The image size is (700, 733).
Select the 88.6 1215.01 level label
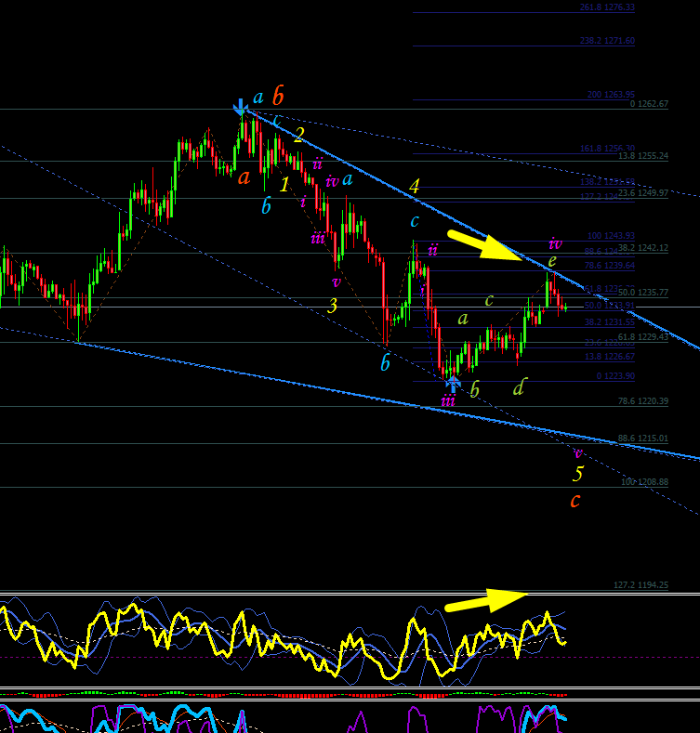click(643, 438)
